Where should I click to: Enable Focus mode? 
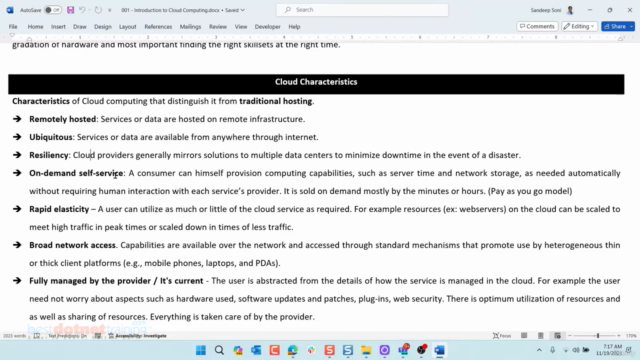[x=502, y=336]
